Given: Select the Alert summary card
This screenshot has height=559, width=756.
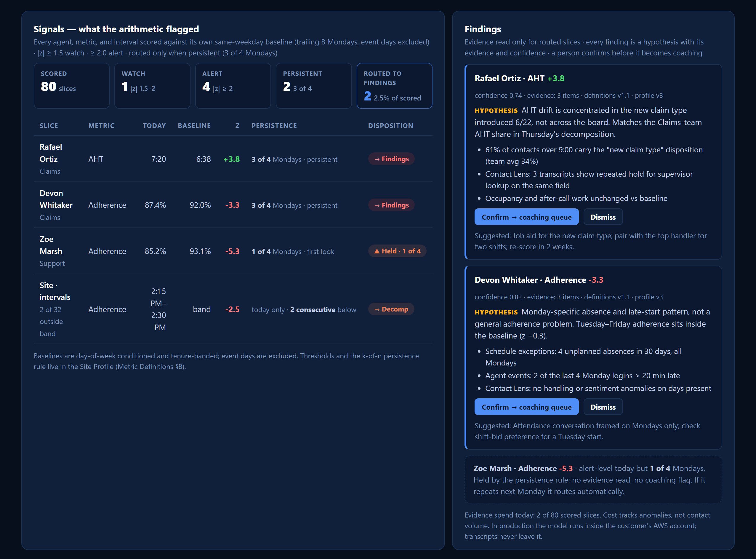Looking at the screenshot, I should tap(233, 86).
